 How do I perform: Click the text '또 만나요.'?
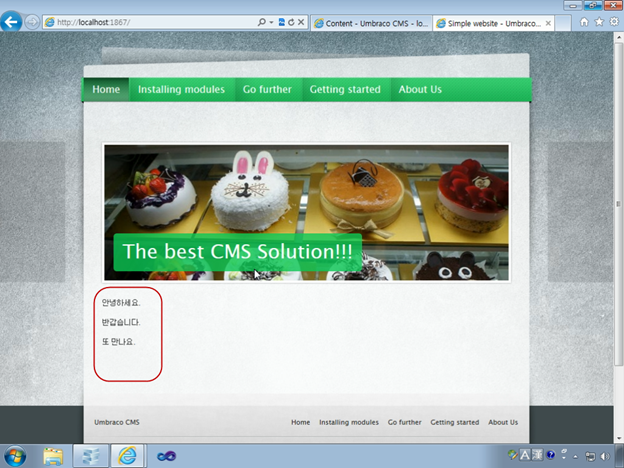point(119,341)
